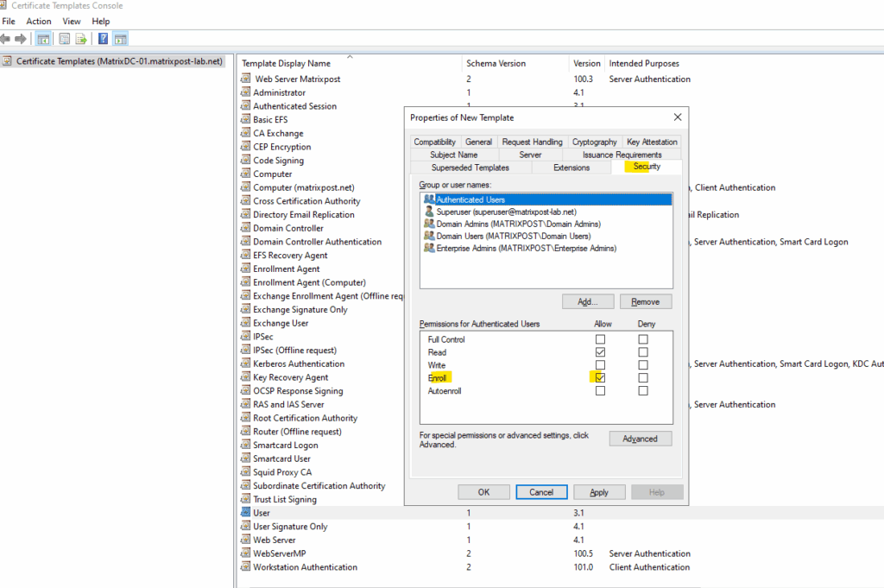Click the Forward arrow in the toolbar

tap(19, 39)
